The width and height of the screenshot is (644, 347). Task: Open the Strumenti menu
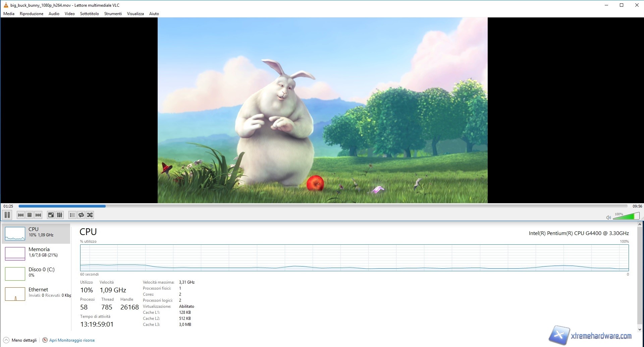coord(112,14)
